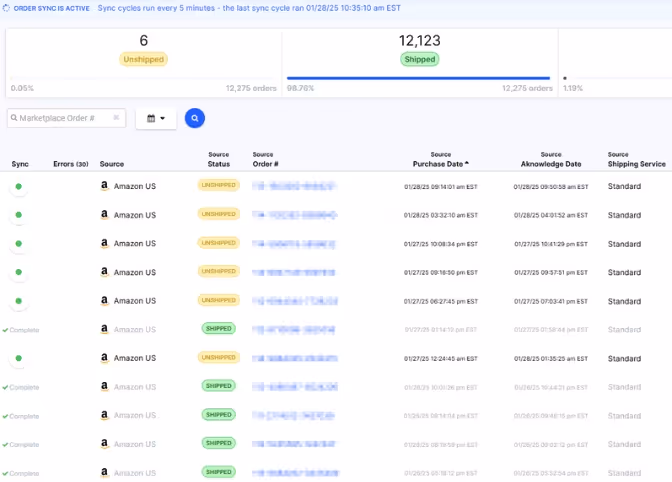
Task: Open order link in the 01/28/25 09:14:01 am row
Action: [294, 186]
